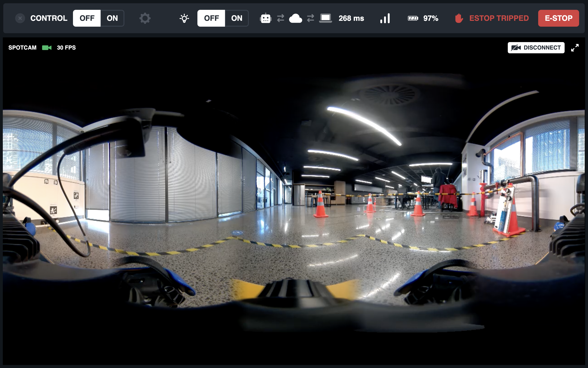Click the ESTOP TRIPPED status text
This screenshot has width=588, height=368.
[x=499, y=18]
